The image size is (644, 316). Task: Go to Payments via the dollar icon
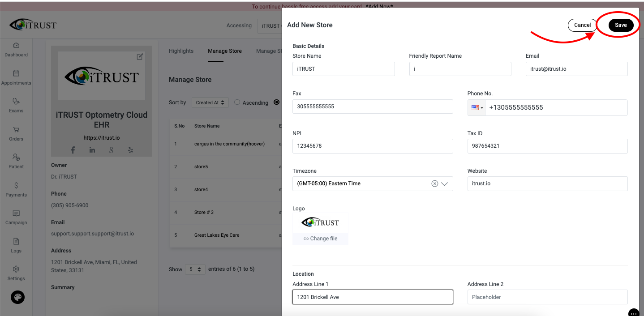[16, 189]
